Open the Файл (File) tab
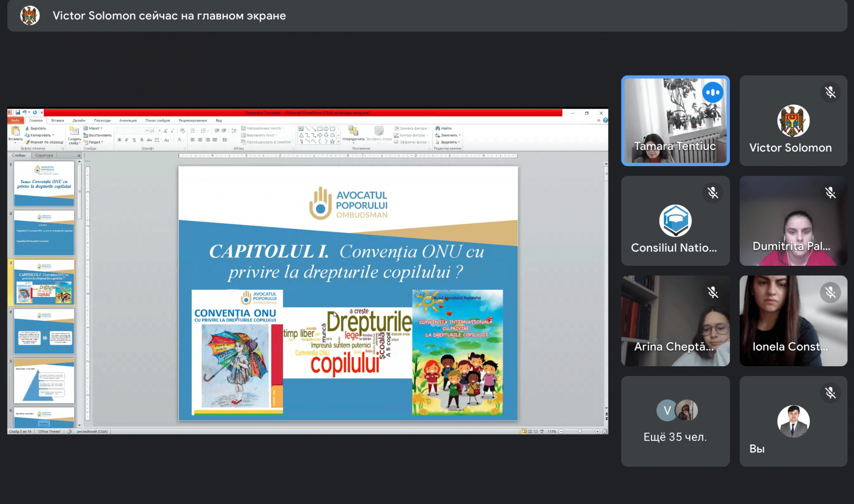This screenshot has height=504, width=854. coord(16,120)
